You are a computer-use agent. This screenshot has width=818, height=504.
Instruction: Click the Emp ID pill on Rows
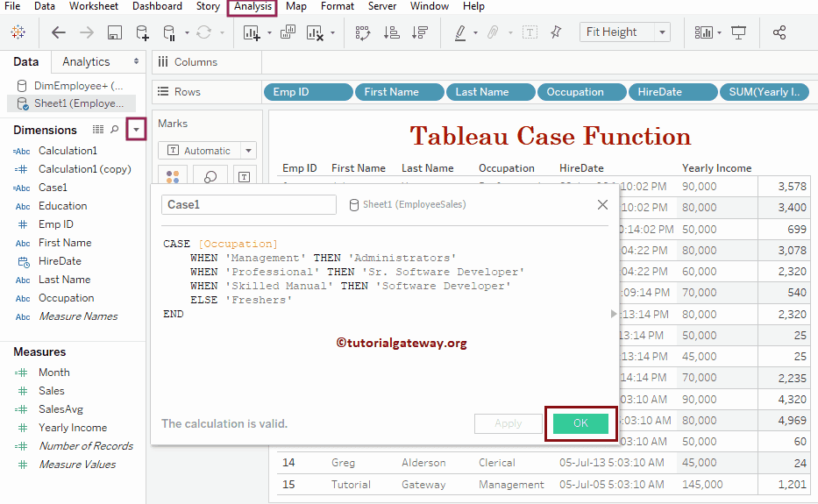(309, 92)
